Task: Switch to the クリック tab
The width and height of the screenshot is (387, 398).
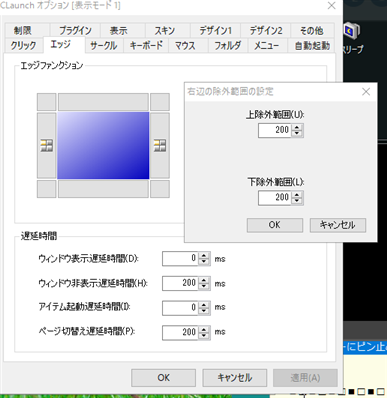Action: (x=23, y=45)
